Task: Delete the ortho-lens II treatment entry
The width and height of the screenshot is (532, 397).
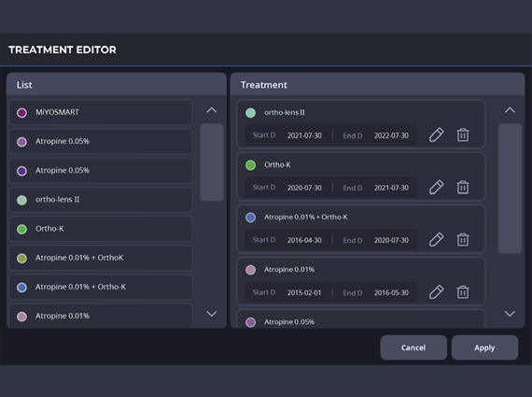Action: tap(463, 135)
